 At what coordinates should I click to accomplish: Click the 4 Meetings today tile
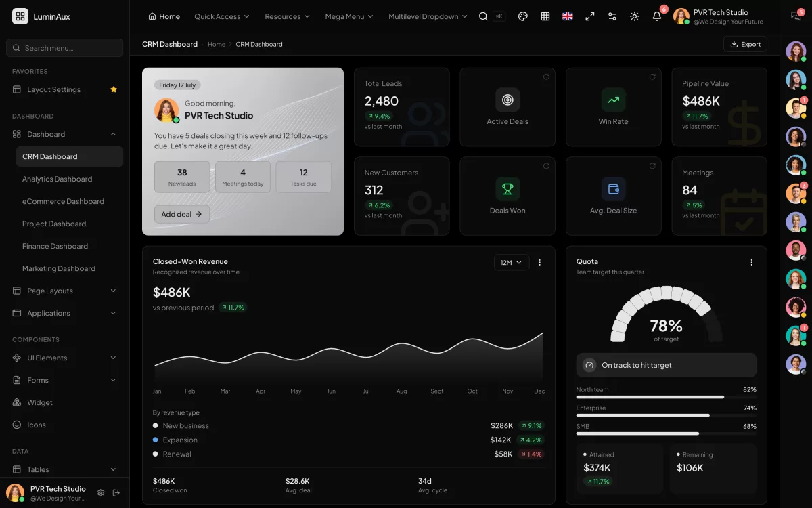[x=243, y=177]
